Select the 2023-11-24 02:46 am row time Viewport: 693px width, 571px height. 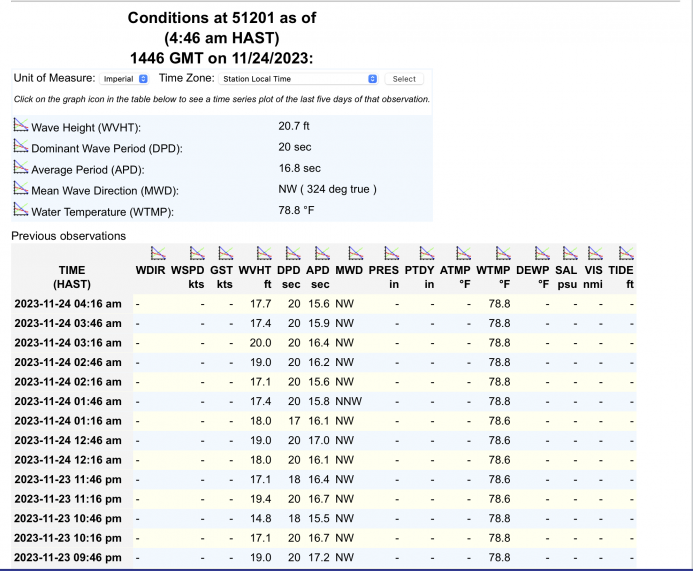pyautogui.click(x=68, y=362)
